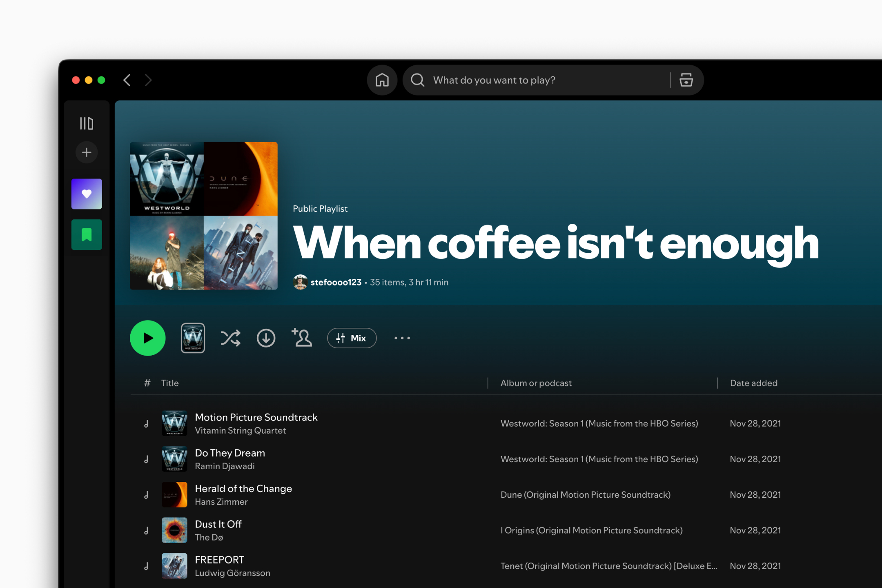
Task: Create a new playlist with the plus icon
Action: click(86, 152)
